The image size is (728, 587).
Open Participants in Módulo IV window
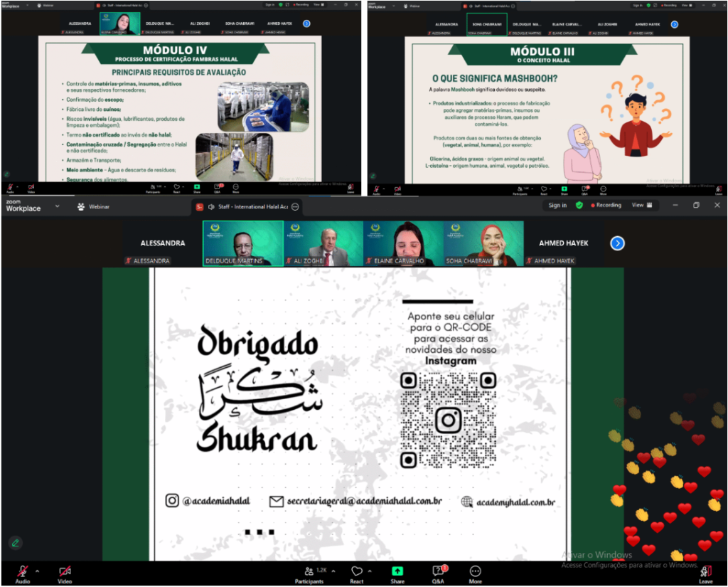click(x=154, y=189)
